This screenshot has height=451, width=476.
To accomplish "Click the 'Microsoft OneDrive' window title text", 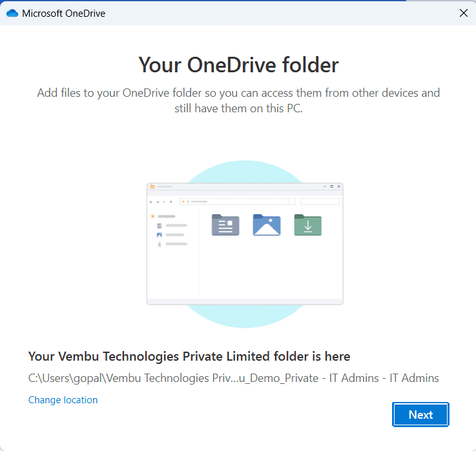I will [x=64, y=14].
